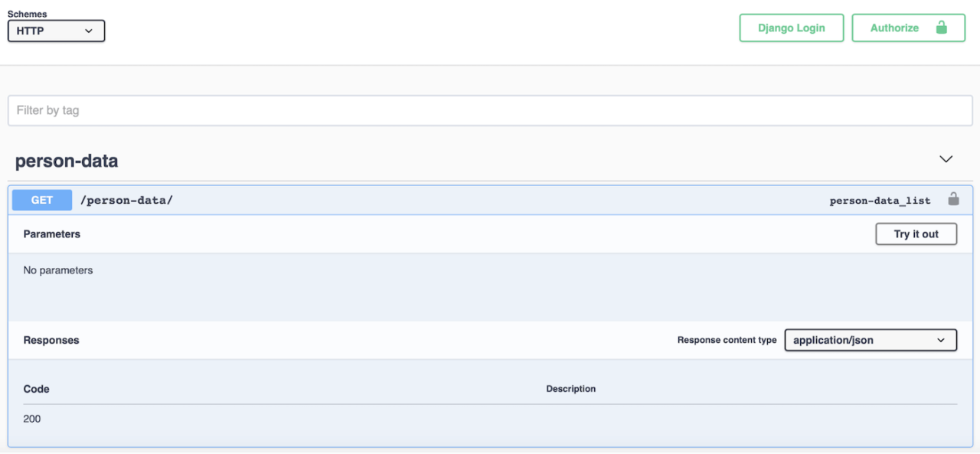Click the padlock icon on the GET endpoint row
Viewport: 980px width, 454px height.
click(953, 198)
